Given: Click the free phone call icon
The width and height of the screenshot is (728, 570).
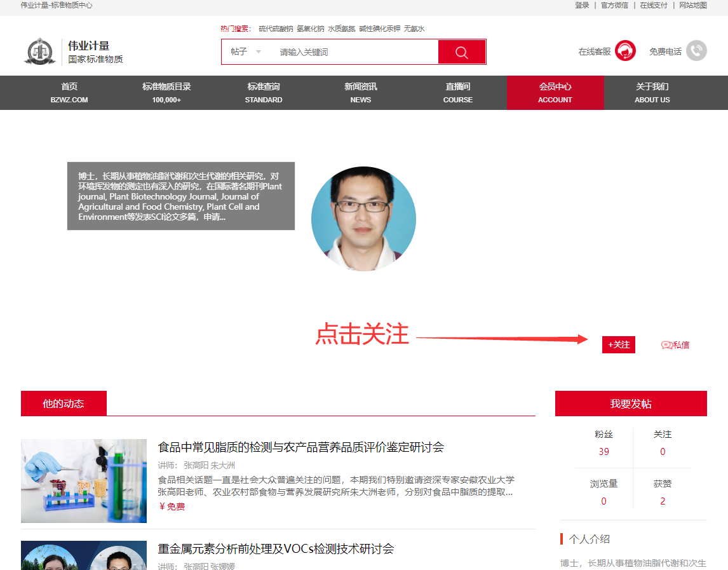Looking at the screenshot, I should pos(696,51).
